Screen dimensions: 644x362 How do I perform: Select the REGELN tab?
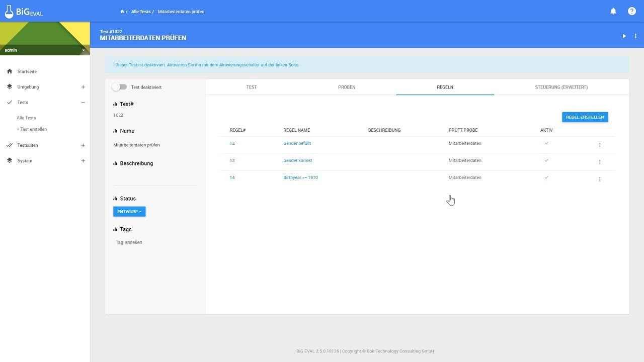click(445, 87)
